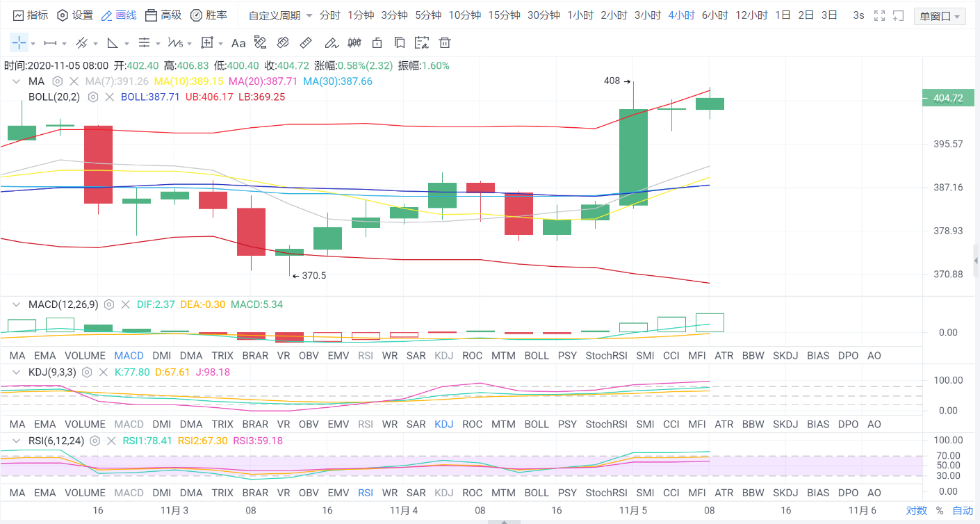Toggle the % percentage scale
980x524 pixels.
[940, 511]
